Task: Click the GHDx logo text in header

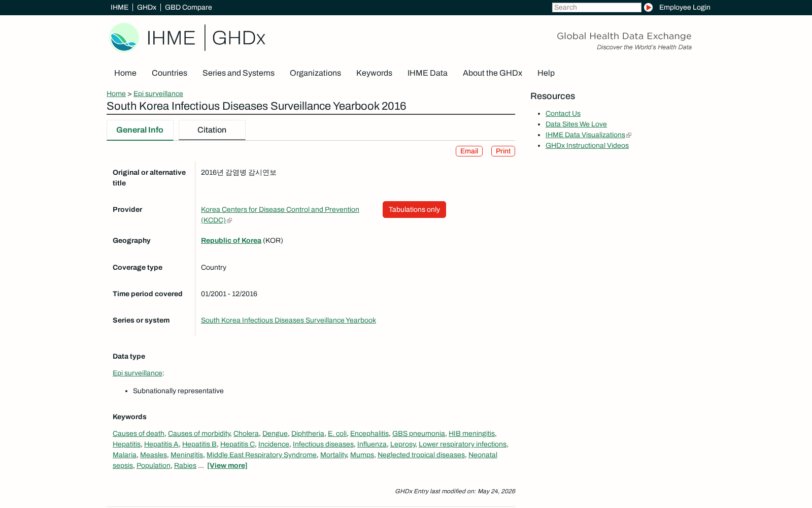Action: click(x=239, y=38)
